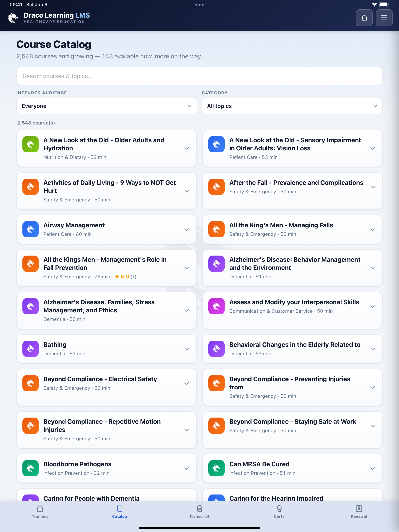This screenshot has height=532, width=399.
Task: Select the Catalog tab
Action: (119, 512)
